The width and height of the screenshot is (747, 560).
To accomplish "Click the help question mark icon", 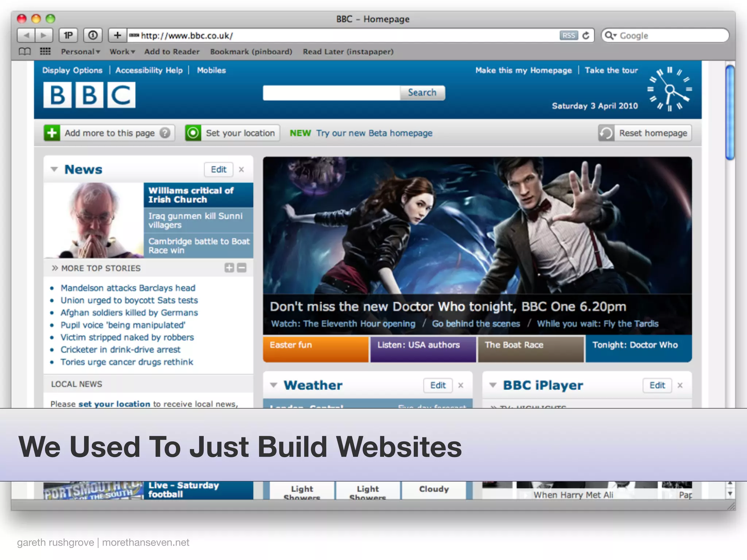I will coord(165,133).
